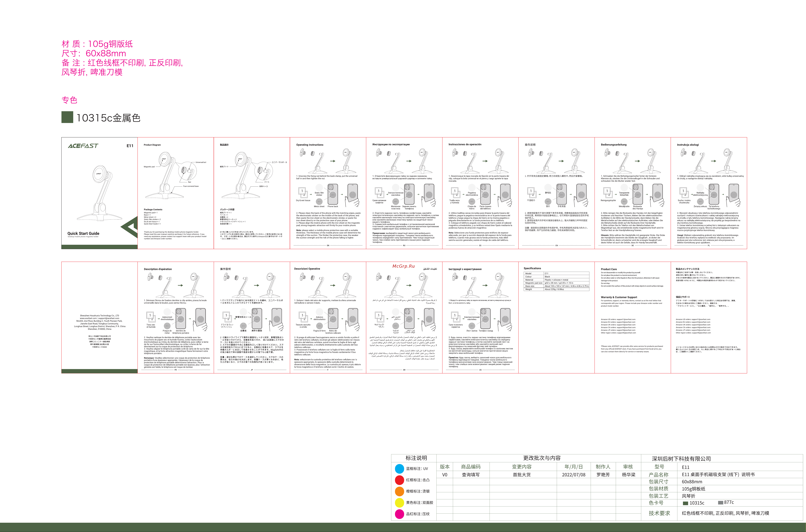Click the '保証とサポート' heading
Viewport: 806px width, 532px height.
[683, 297]
